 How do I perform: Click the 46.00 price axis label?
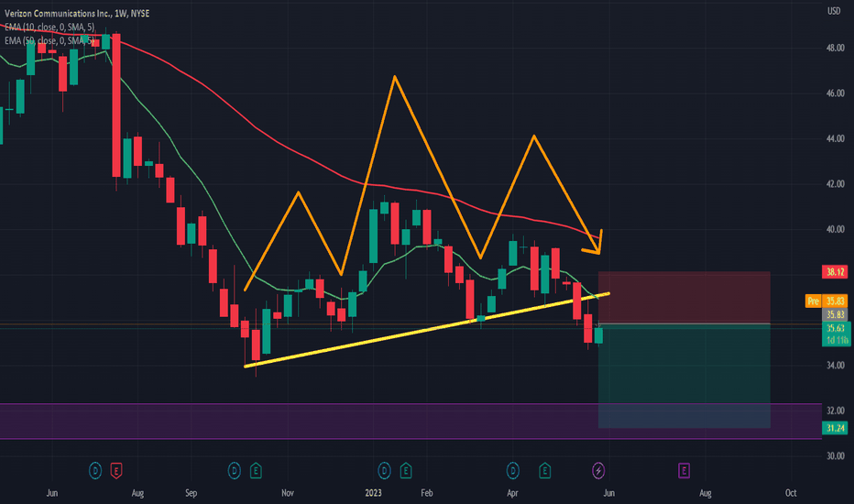tap(835, 93)
